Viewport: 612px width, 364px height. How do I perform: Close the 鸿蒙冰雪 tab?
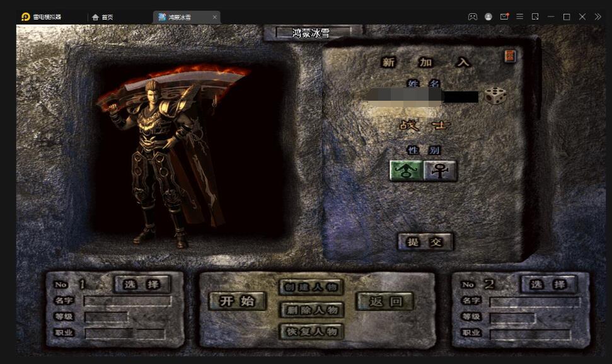[215, 17]
